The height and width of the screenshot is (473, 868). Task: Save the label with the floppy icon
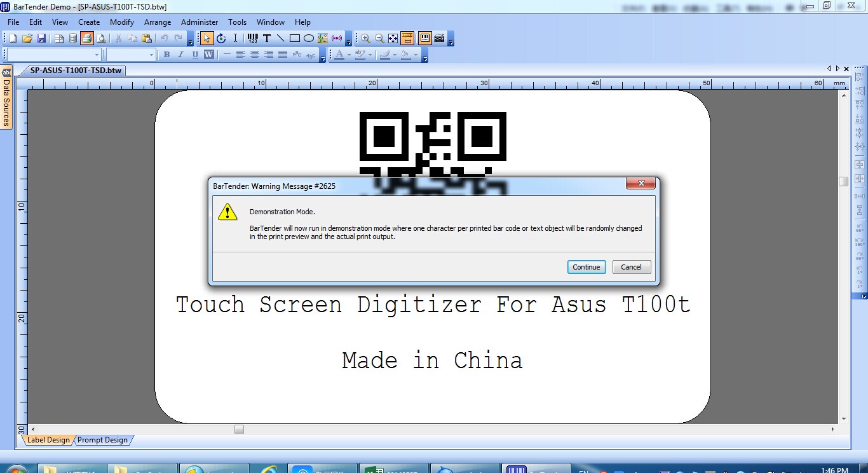coord(41,39)
